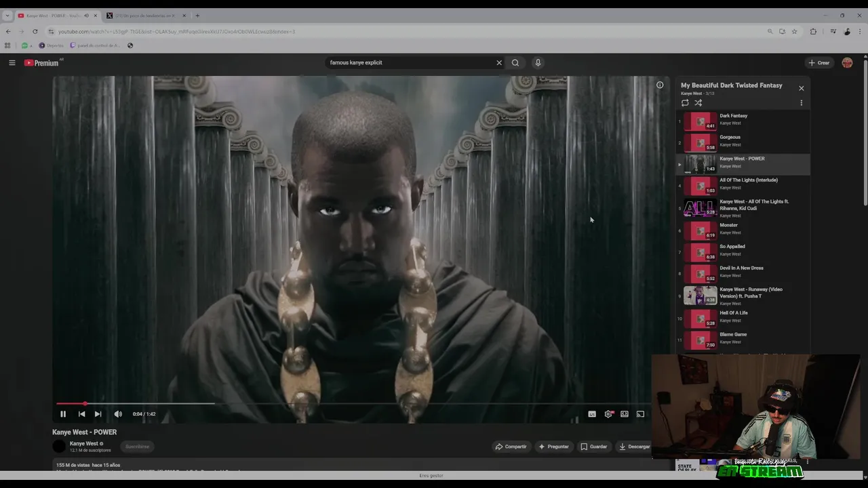Click the Guardar save button
The image size is (868, 488).
[x=593, y=447]
